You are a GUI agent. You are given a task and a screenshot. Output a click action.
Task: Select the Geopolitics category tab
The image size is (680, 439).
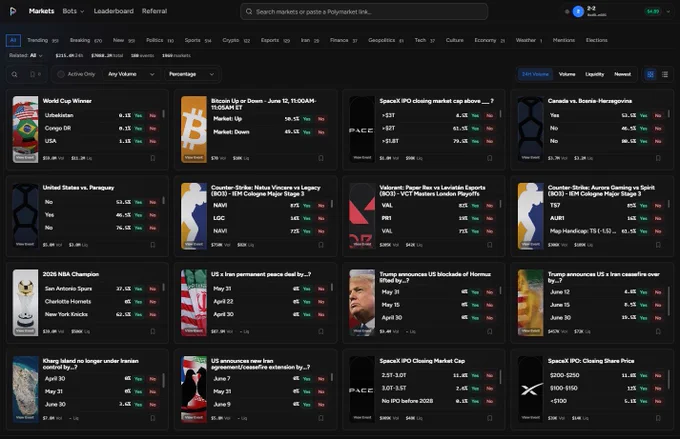click(x=386, y=40)
